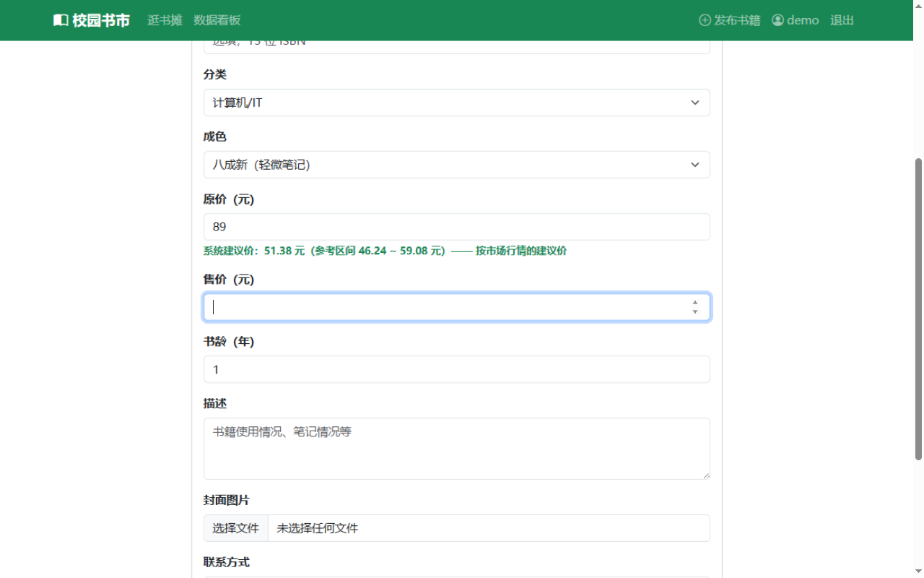Click the book logo icon in navbar
Screen dimensions: 924x578
(61, 20)
